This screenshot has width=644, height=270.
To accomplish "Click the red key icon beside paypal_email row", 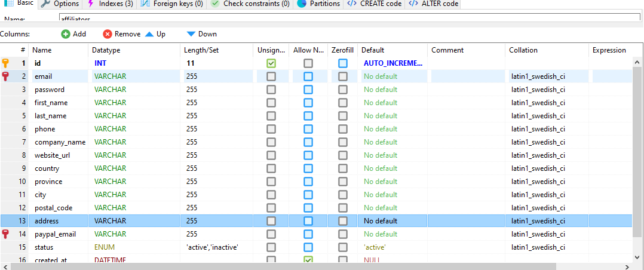I will point(6,234).
